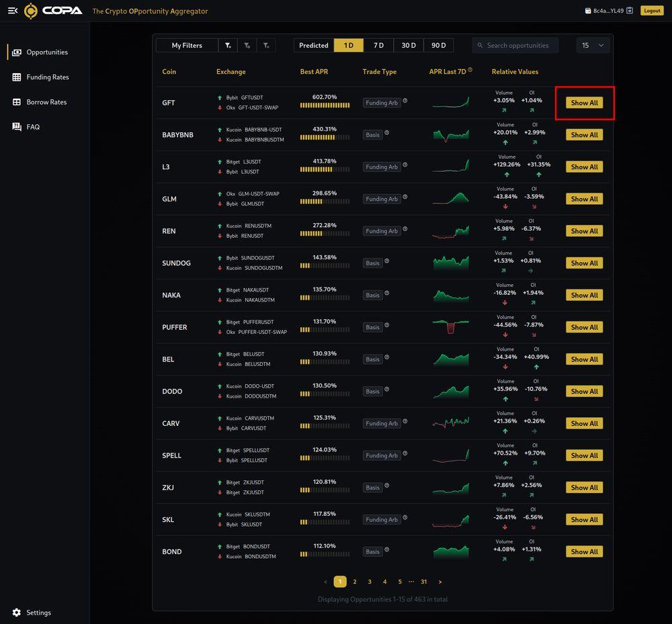672x624 pixels.
Task: Click the wallet icon beside address 8c4a...YL49
Action: (588, 11)
